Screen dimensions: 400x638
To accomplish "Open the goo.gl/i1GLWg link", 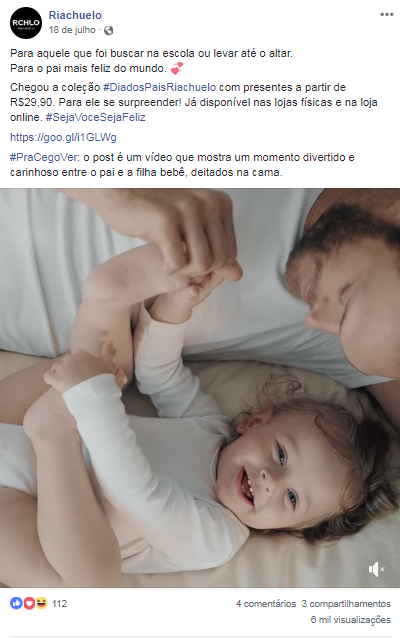I will [63, 138].
